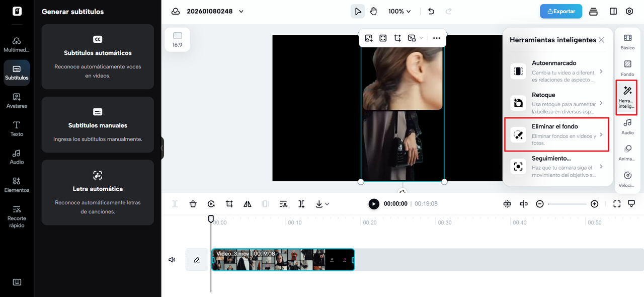Toggle the layout panel view icon

pos(613,11)
